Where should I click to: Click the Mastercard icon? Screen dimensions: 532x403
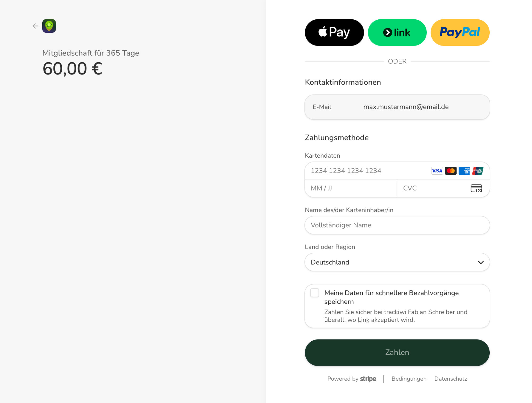[x=451, y=171]
